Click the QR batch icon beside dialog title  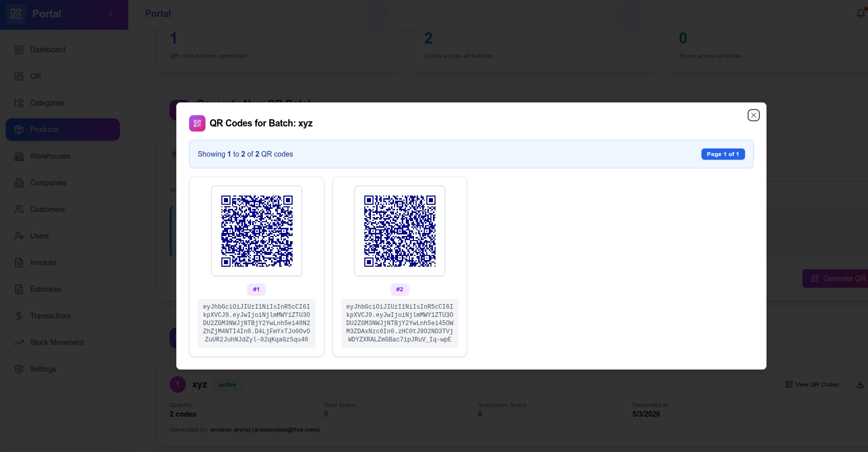click(197, 123)
